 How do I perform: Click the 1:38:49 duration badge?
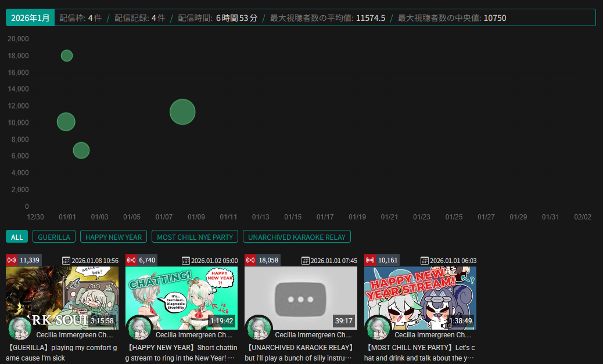pos(460,321)
